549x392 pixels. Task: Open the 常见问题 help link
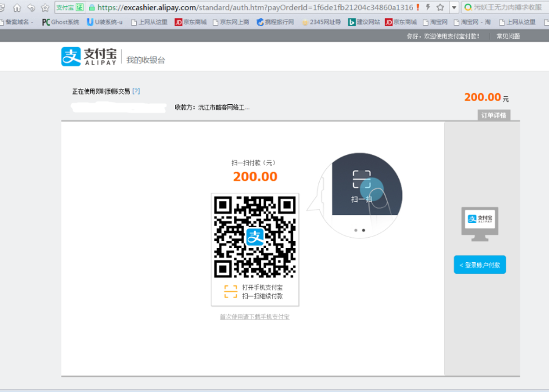(x=508, y=36)
